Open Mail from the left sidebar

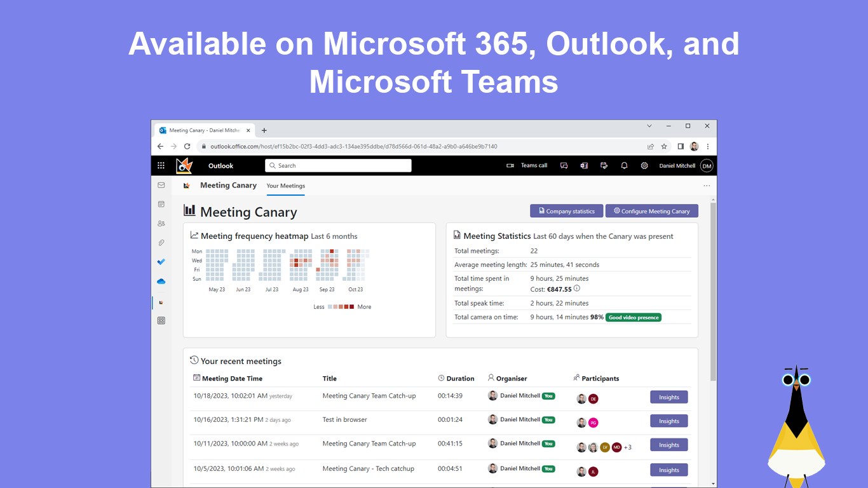point(161,186)
